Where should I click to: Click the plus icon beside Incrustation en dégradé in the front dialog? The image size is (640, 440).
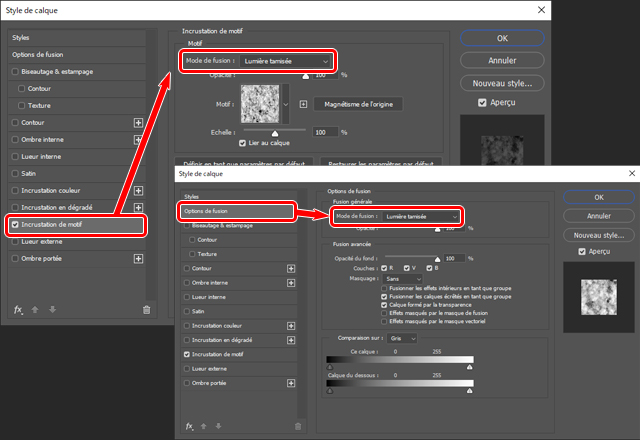pos(291,339)
